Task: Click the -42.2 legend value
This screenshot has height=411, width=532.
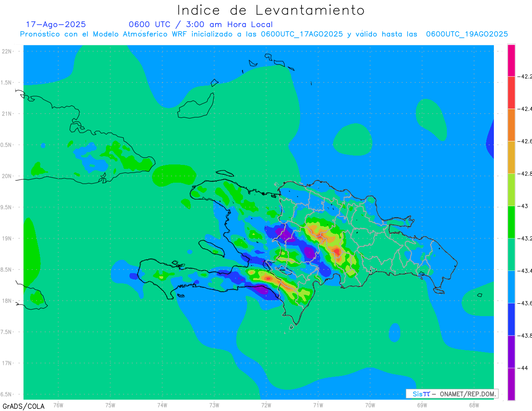Action: tap(524, 77)
